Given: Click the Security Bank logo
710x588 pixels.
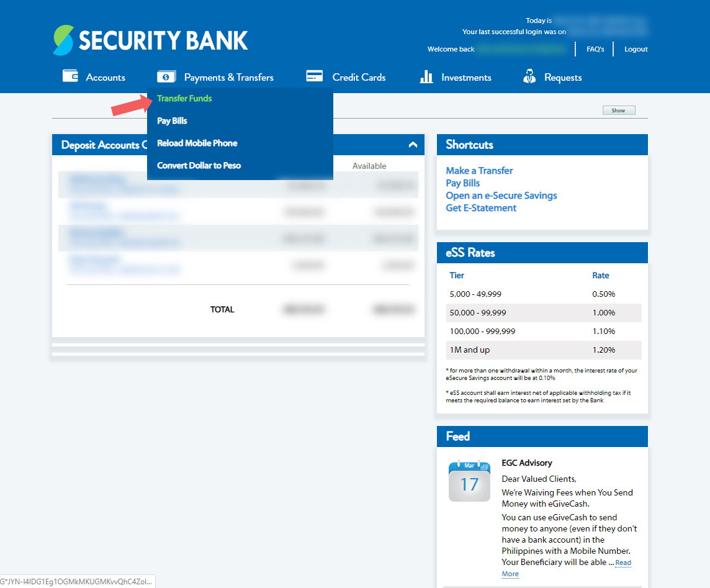Looking at the screenshot, I should tap(150, 40).
